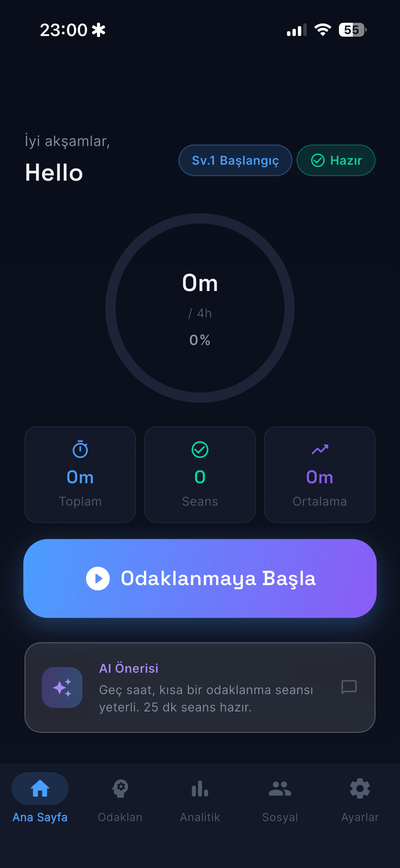Click the stopwatch icon above Toplam

coord(80,449)
